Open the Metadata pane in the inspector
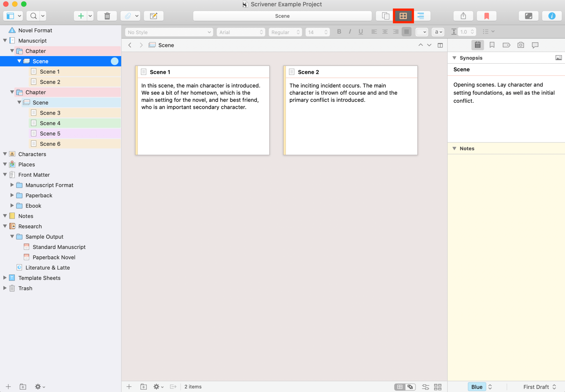This screenshot has height=392, width=565. (x=506, y=45)
